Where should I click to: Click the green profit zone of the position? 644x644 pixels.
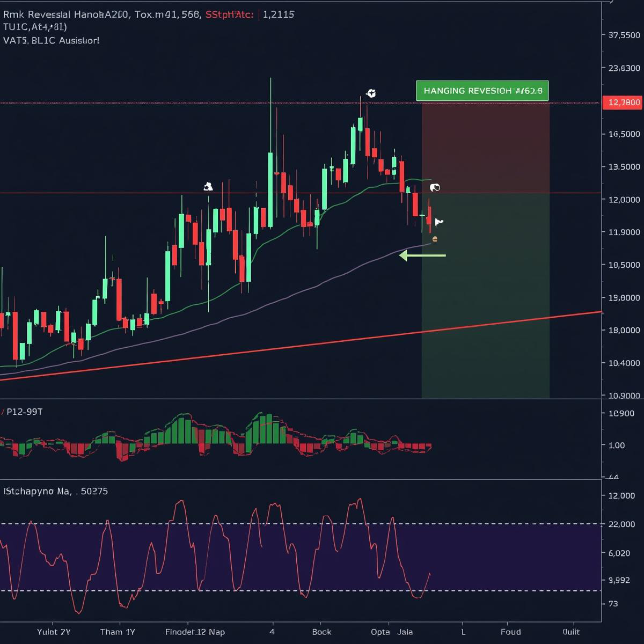coord(485,295)
